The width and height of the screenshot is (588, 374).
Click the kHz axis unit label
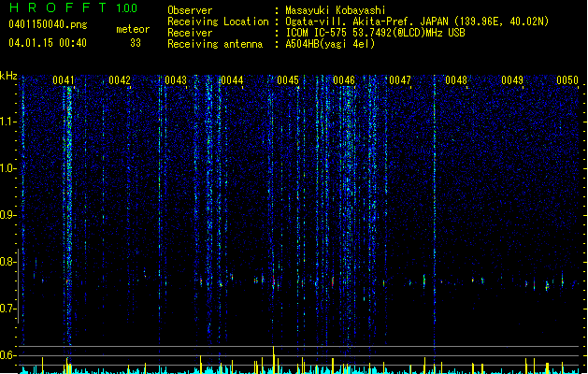coord(8,76)
